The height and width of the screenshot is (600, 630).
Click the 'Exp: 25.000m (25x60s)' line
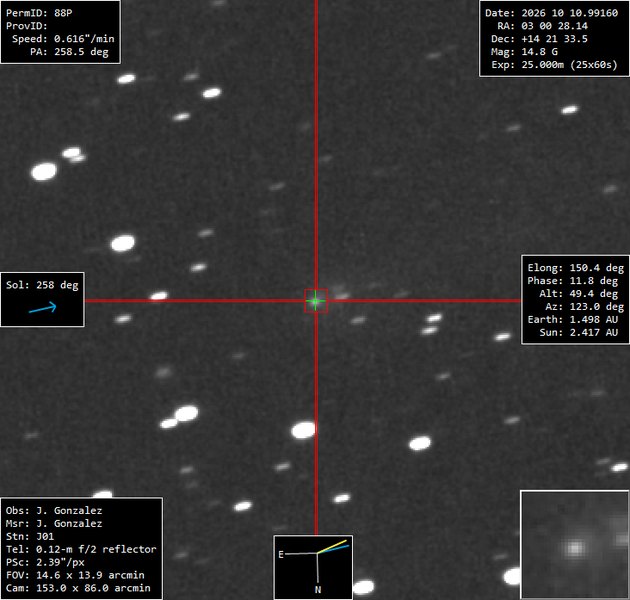554,65
